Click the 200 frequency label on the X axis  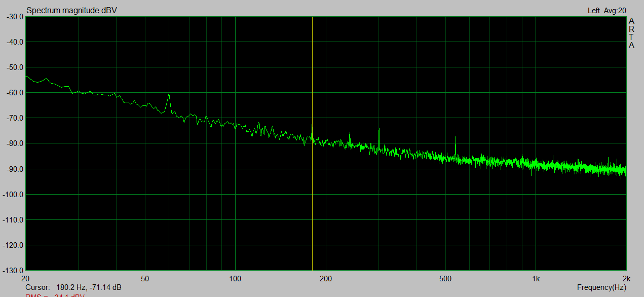coord(325,278)
